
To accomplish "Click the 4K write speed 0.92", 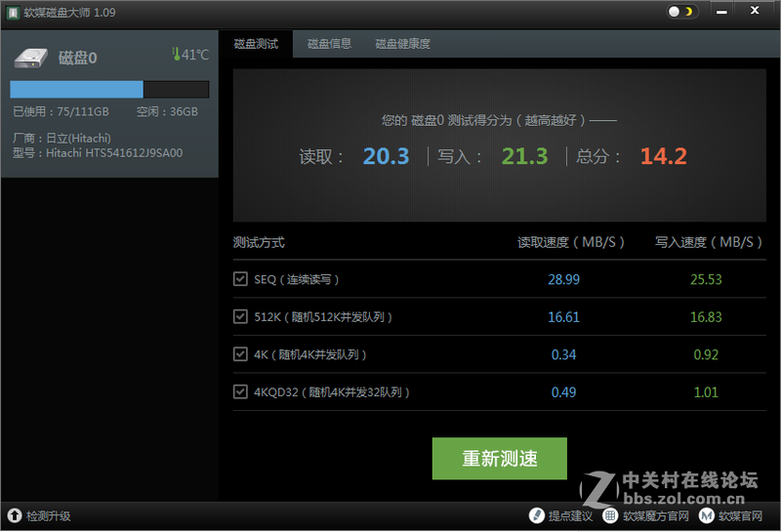I will click(x=706, y=354).
